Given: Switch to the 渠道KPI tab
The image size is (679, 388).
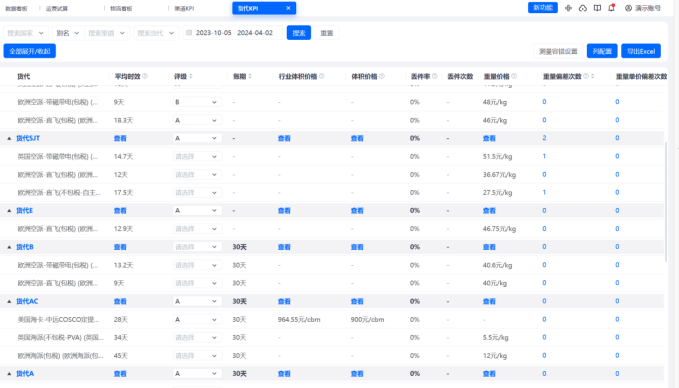Looking at the screenshot, I should click(x=184, y=8).
